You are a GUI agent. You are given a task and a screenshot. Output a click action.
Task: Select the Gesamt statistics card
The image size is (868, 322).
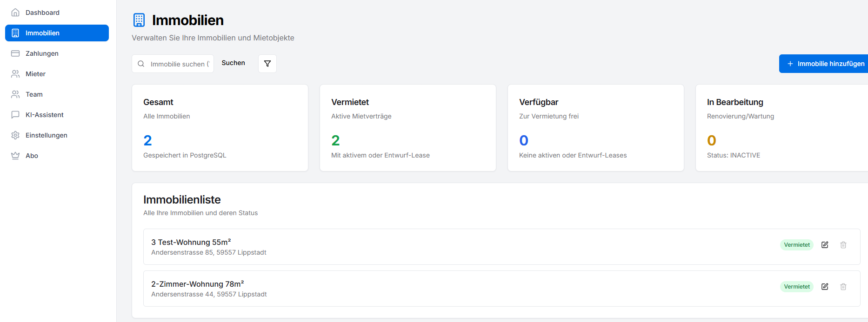tap(220, 128)
